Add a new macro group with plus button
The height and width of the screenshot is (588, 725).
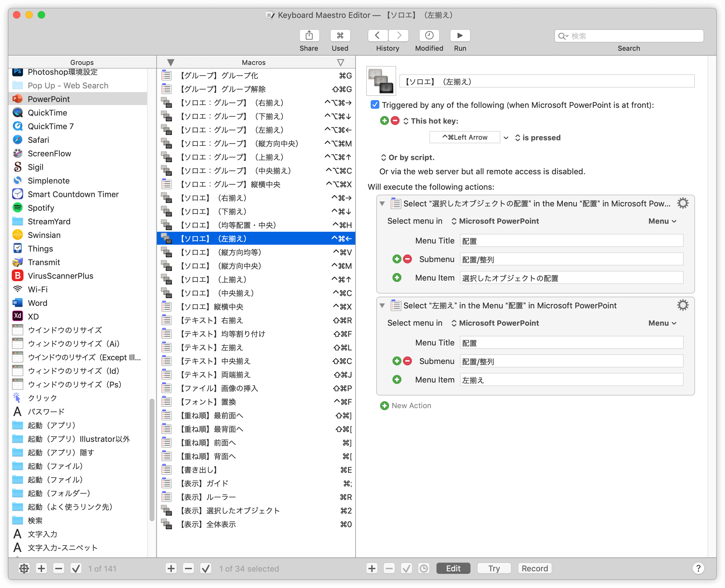41,568
